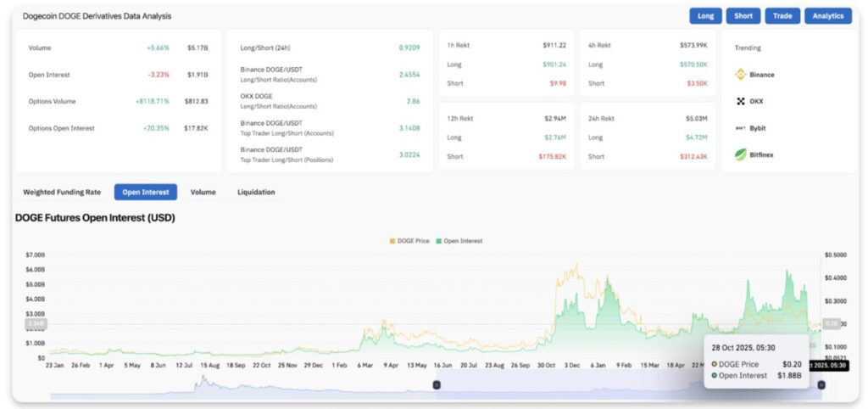868x409 pixels.
Task: Click the 3 Dec date on the chart axis
Action: pos(571,365)
